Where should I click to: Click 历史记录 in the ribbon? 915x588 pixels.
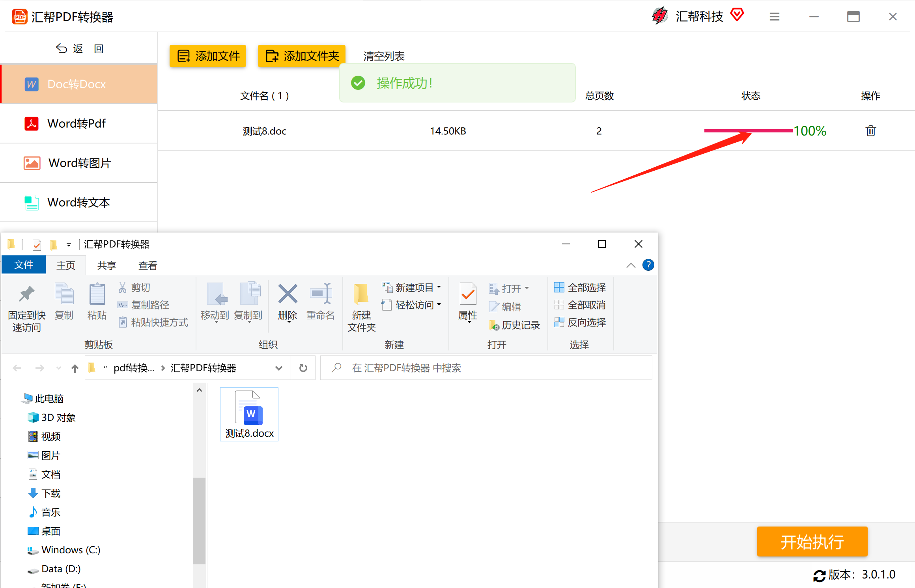tap(514, 325)
